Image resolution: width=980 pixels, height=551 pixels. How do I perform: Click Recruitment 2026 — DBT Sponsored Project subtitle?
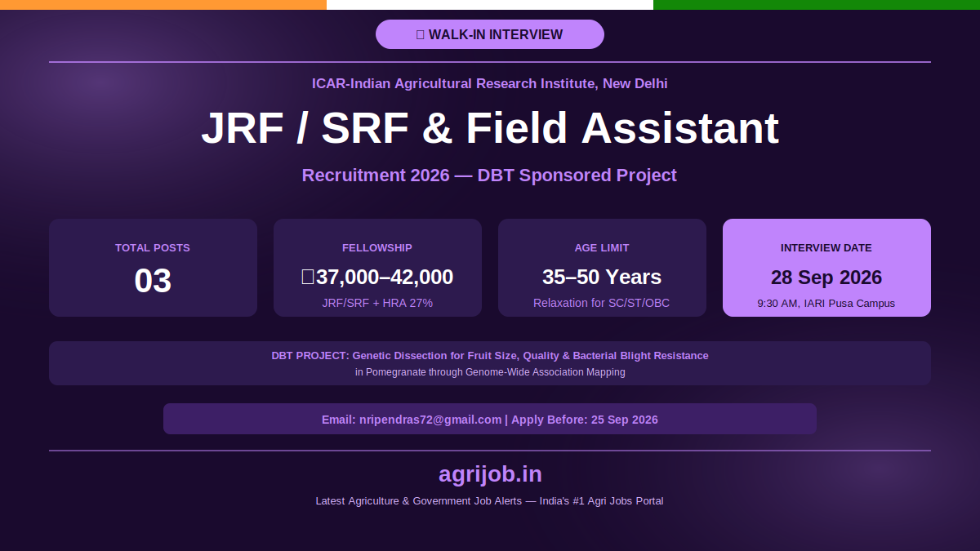tap(490, 175)
